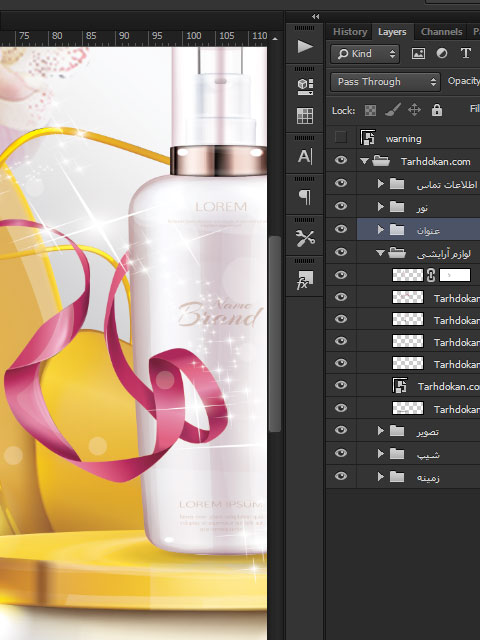The height and width of the screenshot is (640, 480).
Task: Hide the Tarhdokan.com group
Action: tap(341, 160)
